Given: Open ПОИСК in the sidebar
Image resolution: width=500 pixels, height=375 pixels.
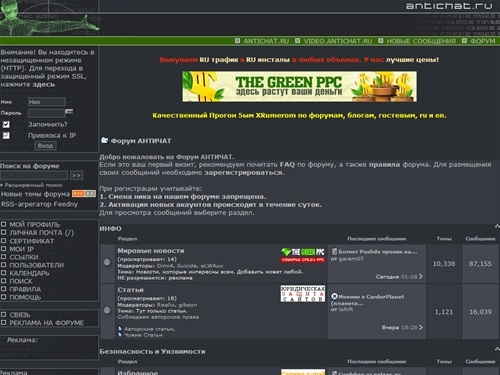Looking at the screenshot, I should point(21,281).
